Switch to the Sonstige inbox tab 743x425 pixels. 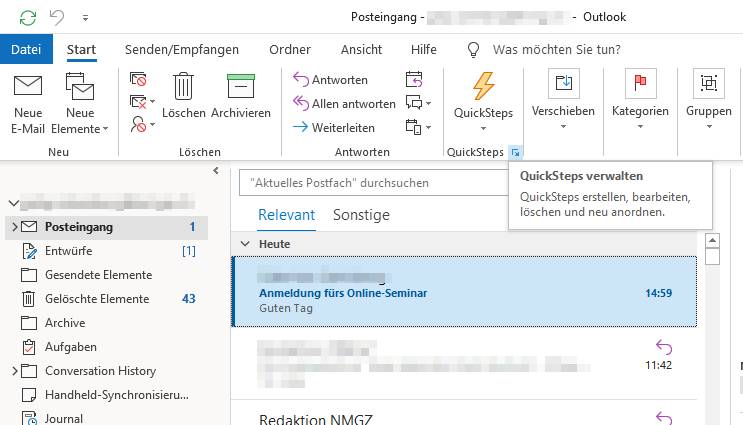click(x=361, y=215)
